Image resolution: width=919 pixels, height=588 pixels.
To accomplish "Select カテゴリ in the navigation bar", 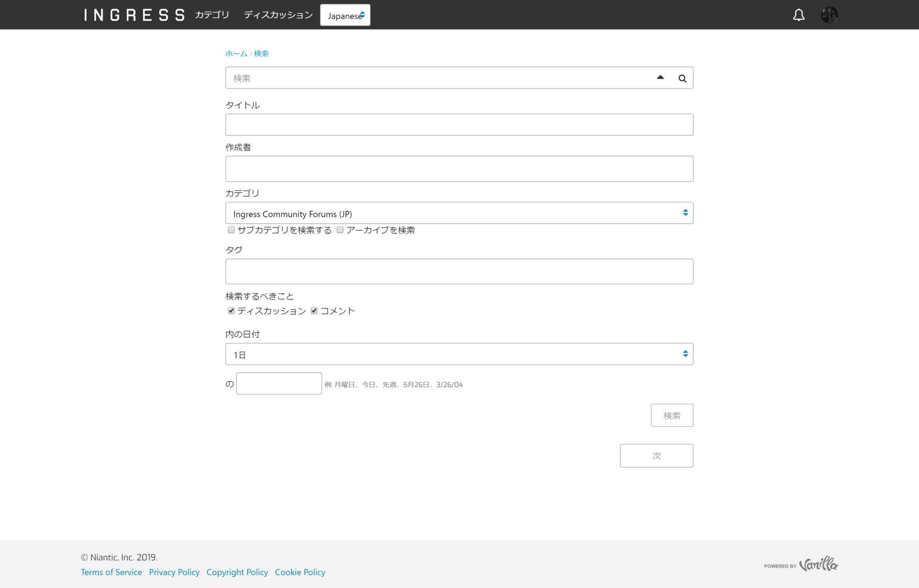I will (x=212, y=15).
